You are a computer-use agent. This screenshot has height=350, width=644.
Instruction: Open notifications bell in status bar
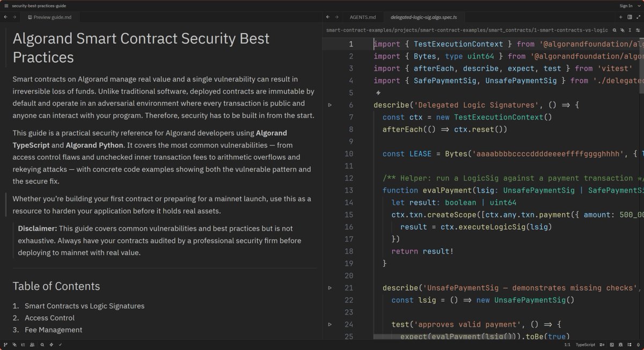tap(638, 345)
